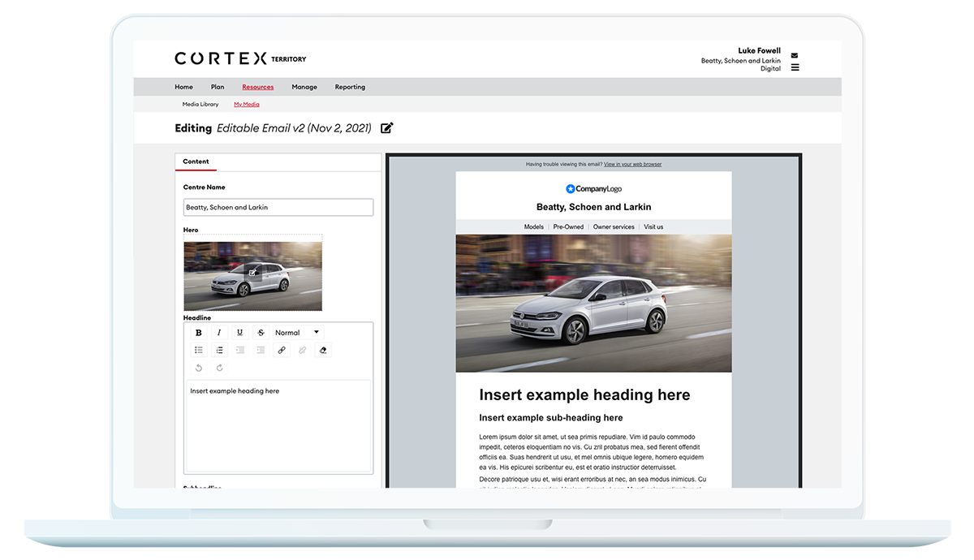
Task: Toggle underline in the Headline toolbar
Action: pos(239,333)
